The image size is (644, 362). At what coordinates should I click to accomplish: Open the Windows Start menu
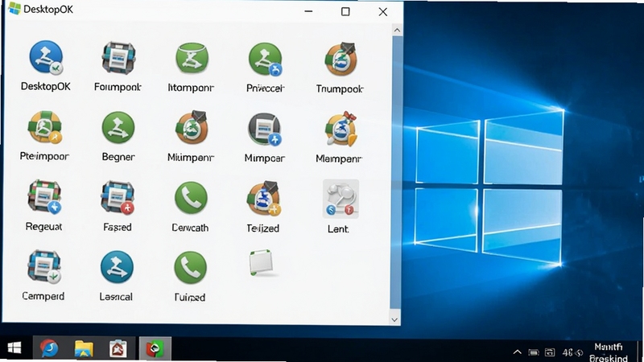[14, 348]
